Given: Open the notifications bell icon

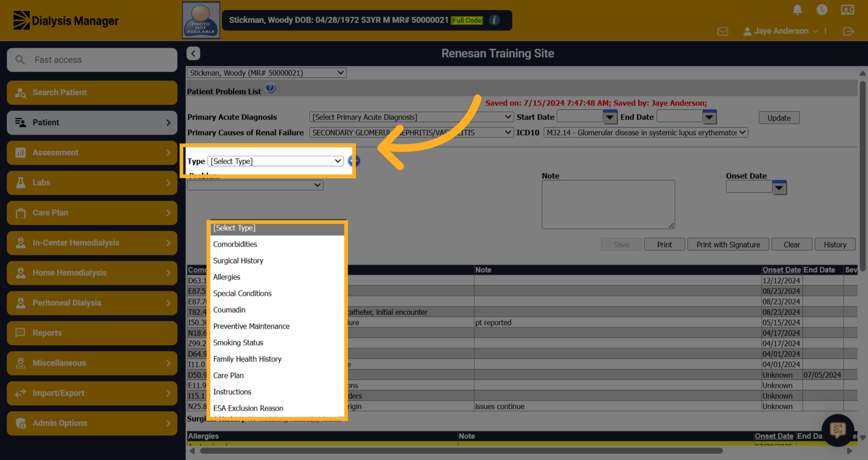Looking at the screenshot, I should (797, 10).
